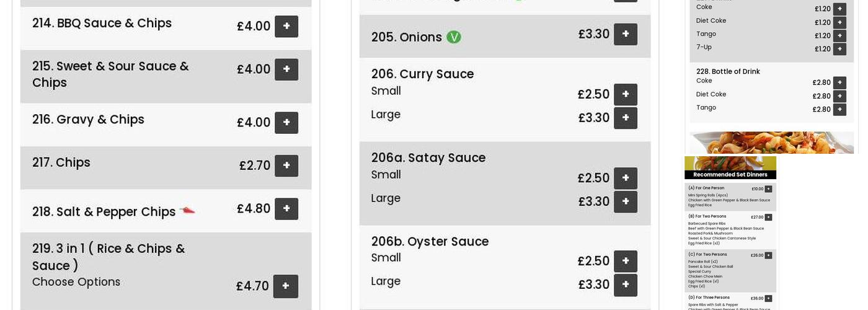Add large 206 Curry Sauce
868x310 pixels.
coord(625,118)
